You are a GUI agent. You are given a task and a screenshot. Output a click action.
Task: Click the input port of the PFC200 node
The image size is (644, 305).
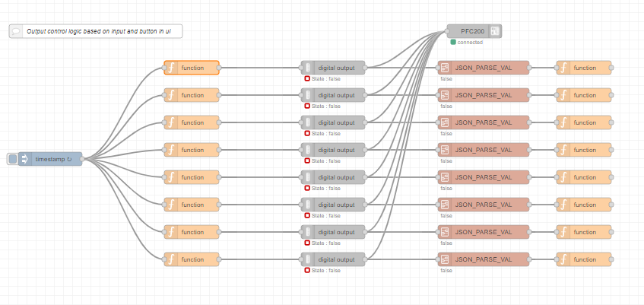point(447,31)
